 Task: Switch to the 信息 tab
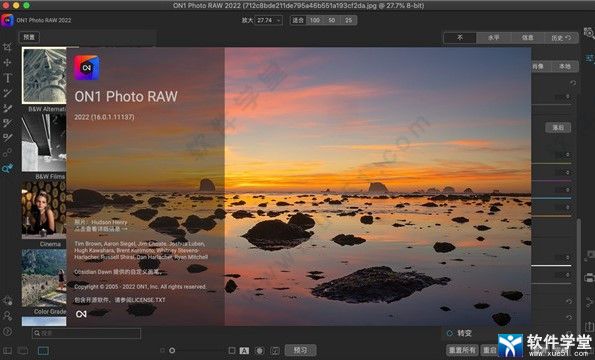coord(527,38)
